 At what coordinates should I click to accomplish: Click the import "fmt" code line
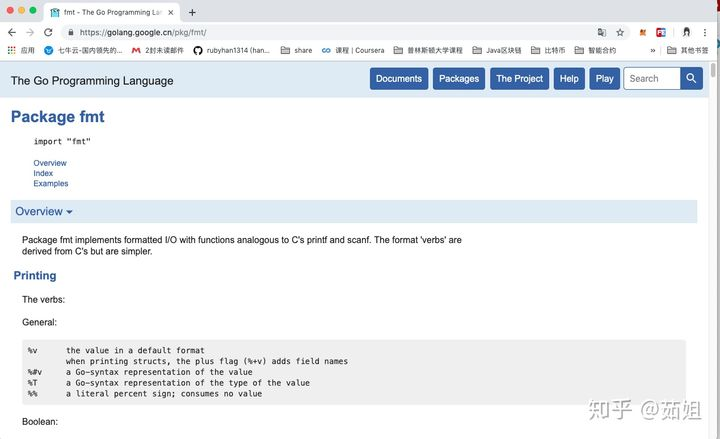(62, 141)
